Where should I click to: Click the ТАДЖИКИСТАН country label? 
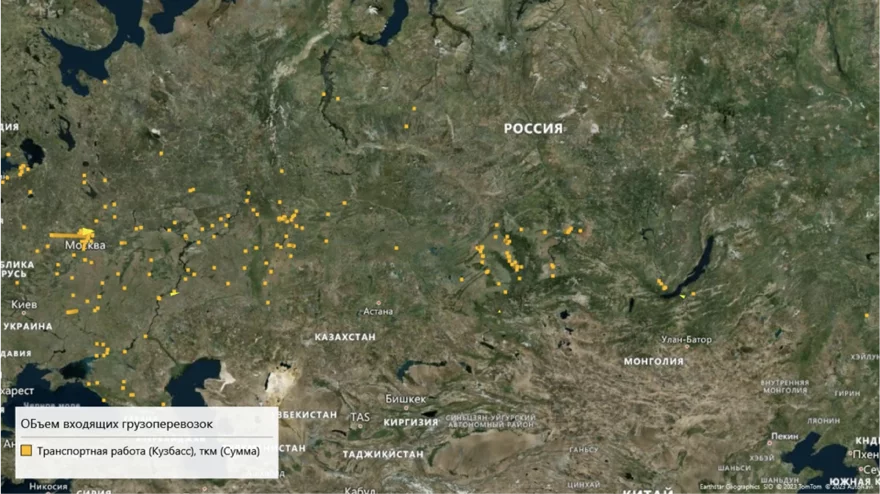pyautogui.click(x=383, y=454)
